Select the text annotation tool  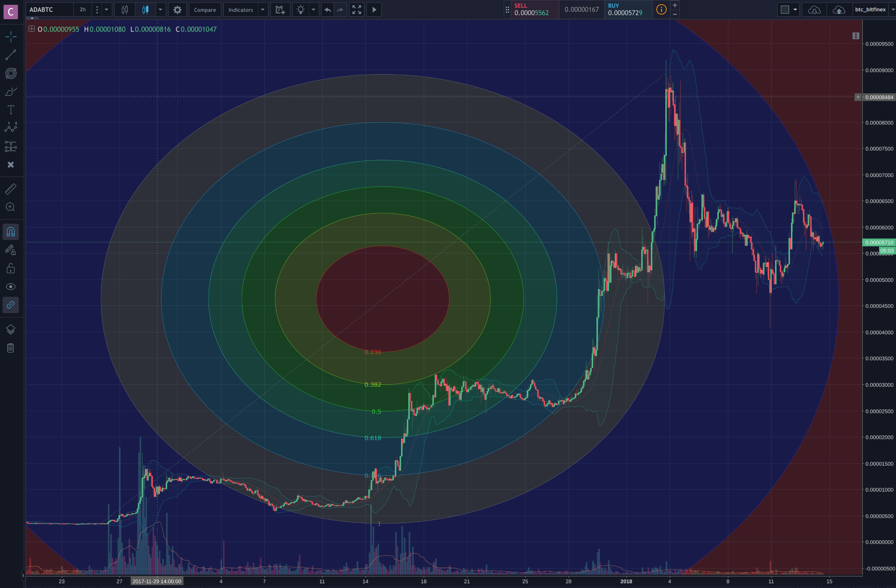[10, 109]
